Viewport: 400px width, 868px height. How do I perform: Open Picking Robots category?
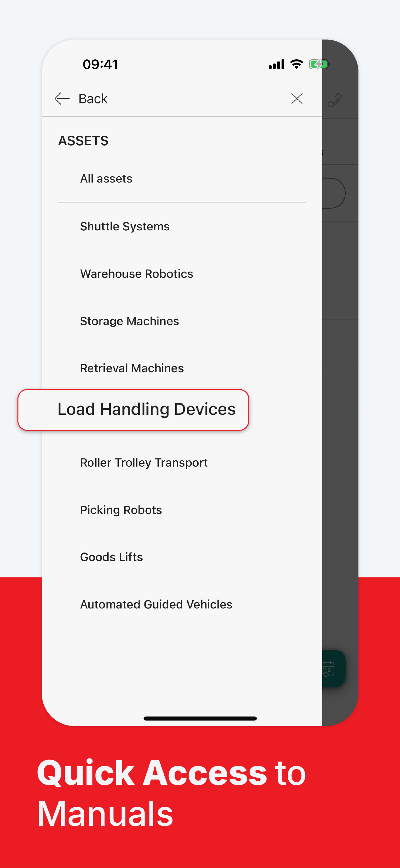[182, 510]
